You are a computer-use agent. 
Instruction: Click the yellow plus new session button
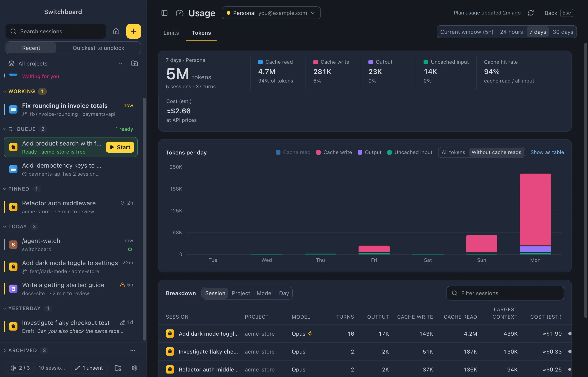point(133,31)
